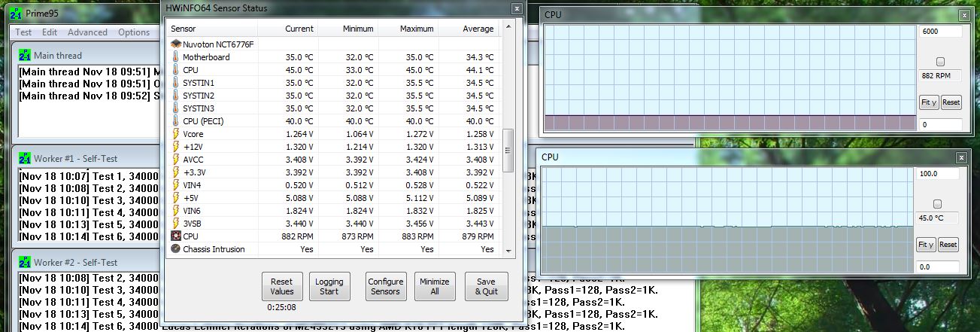Click the CPU fan RPM icon
The image size is (980, 332).
pyautogui.click(x=176, y=236)
